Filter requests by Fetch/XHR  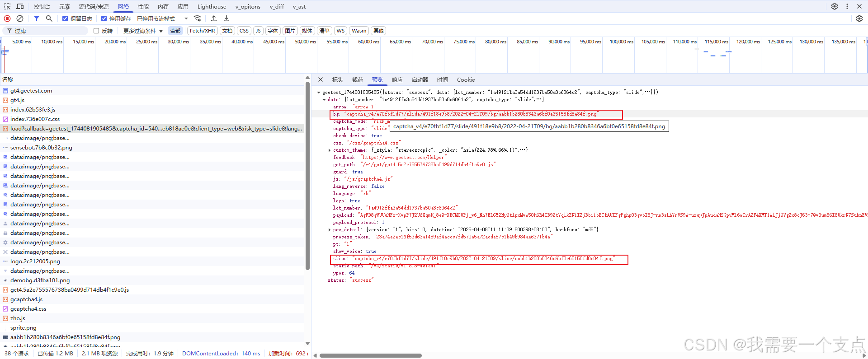pyautogui.click(x=202, y=31)
